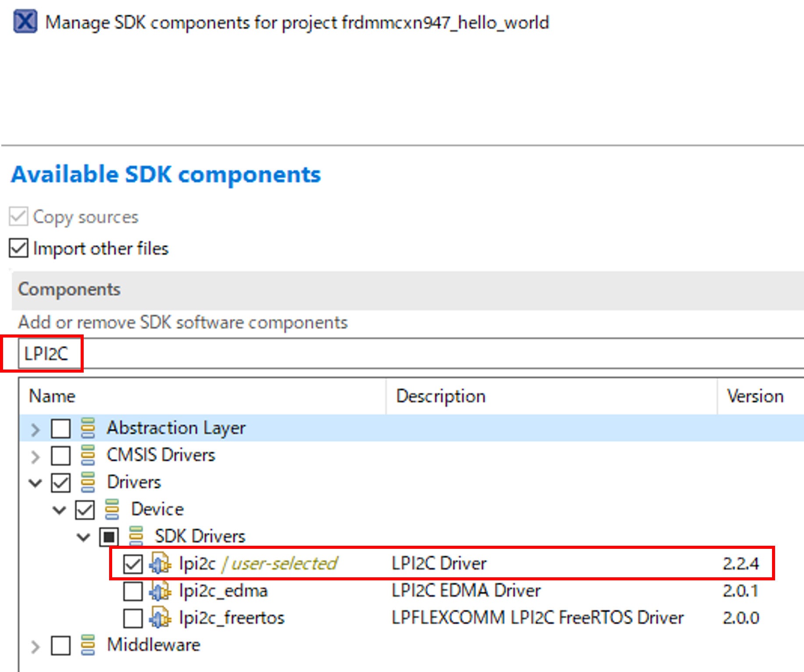Collapse the Drivers tree node
The image size is (804, 672).
click(35, 483)
